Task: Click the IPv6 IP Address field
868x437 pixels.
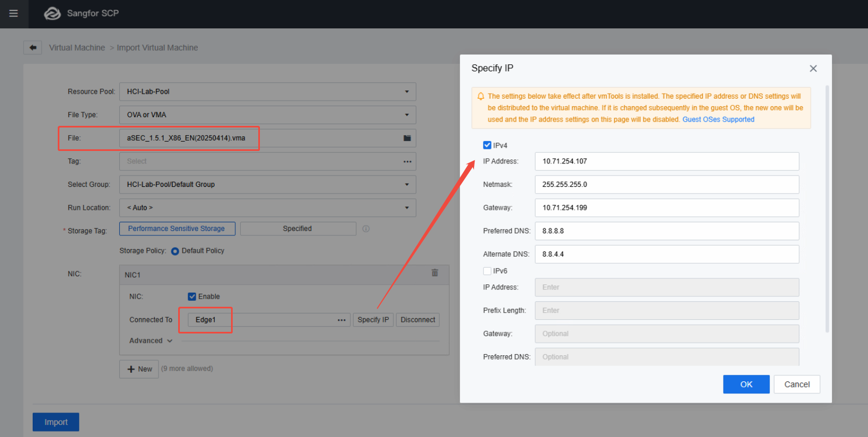Action: pos(667,287)
